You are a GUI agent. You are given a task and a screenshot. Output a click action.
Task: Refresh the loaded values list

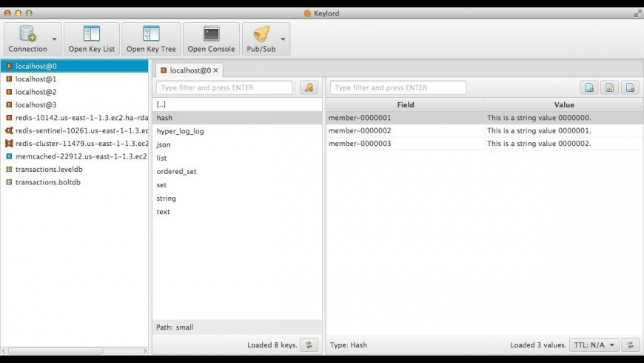coord(630,344)
